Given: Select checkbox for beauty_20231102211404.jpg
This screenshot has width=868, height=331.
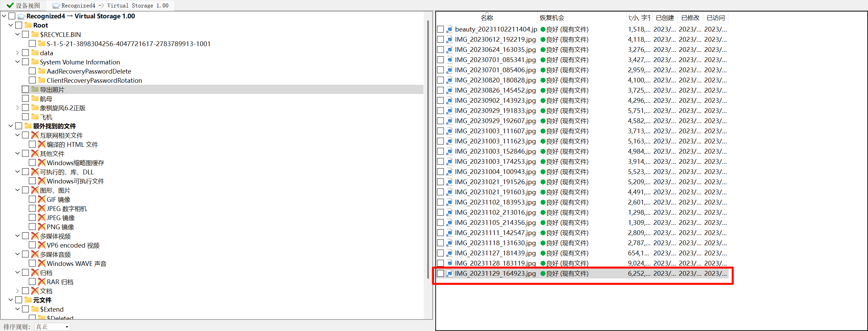Looking at the screenshot, I should coord(440,30).
